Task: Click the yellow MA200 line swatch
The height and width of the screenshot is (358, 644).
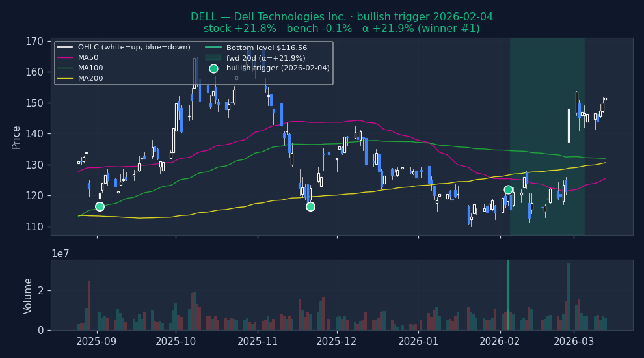Action: [65, 79]
